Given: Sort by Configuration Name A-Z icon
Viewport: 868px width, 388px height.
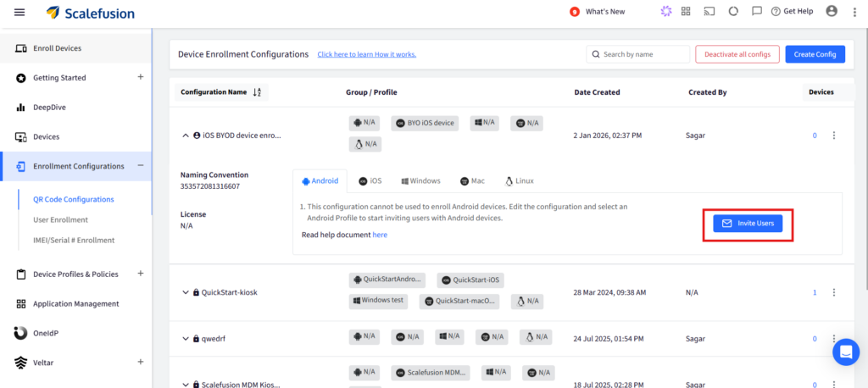Looking at the screenshot, I should [x=257, y=92].
